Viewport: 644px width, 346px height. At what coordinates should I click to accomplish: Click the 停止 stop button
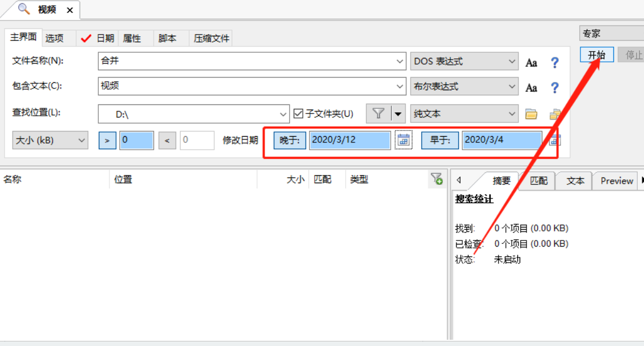632,54
